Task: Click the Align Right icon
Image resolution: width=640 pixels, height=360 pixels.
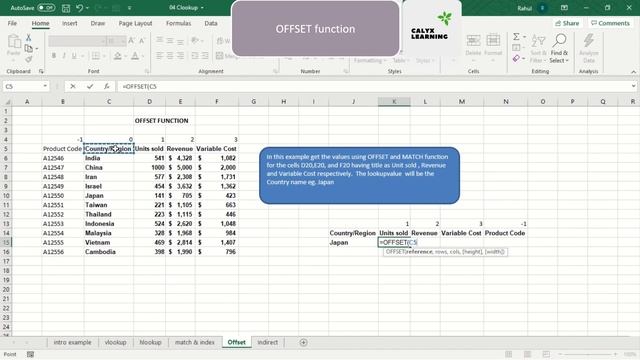Action: click(180, 56)
